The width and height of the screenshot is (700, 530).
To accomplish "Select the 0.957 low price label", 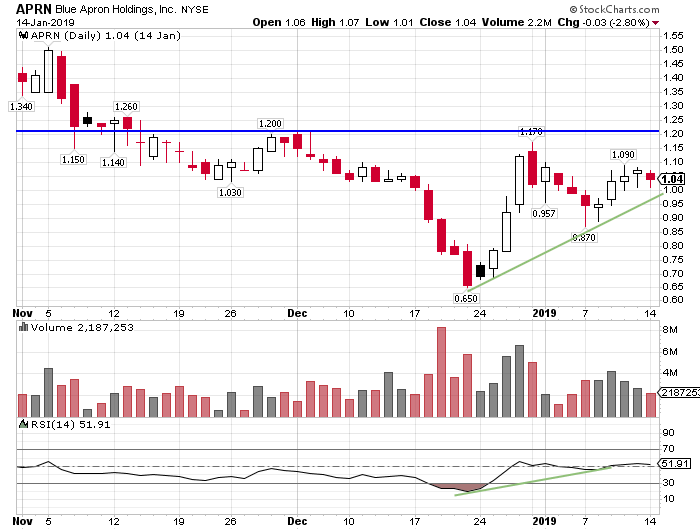I will pos(544,213).
